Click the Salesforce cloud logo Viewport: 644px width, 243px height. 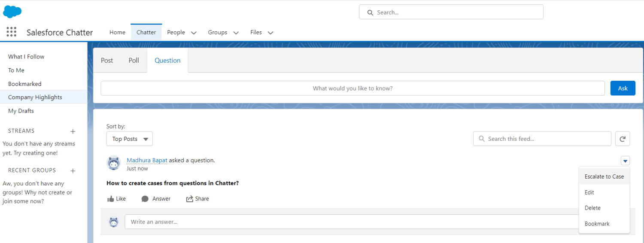point(12,12)
